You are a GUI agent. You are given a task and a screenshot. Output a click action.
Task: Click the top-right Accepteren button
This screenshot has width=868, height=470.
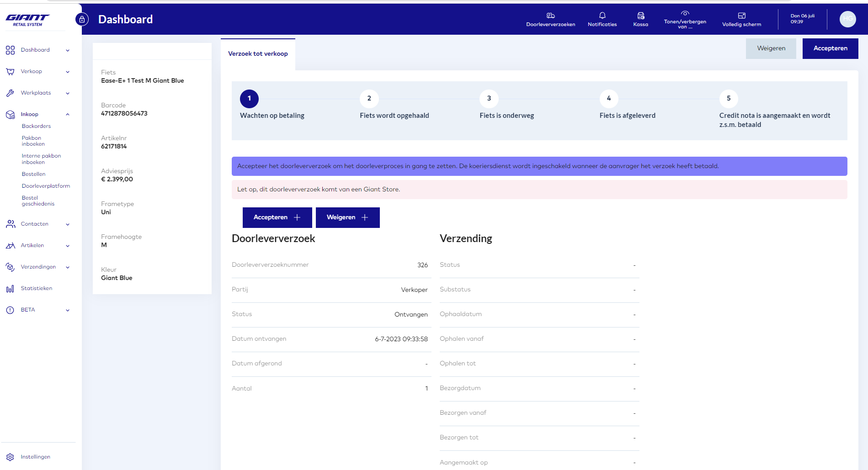click(830, 48)
